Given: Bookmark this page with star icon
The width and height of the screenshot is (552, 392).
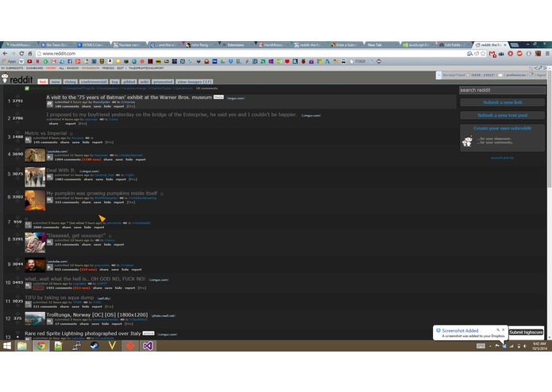Looking at the screenshot, I should tap(483, 53).
